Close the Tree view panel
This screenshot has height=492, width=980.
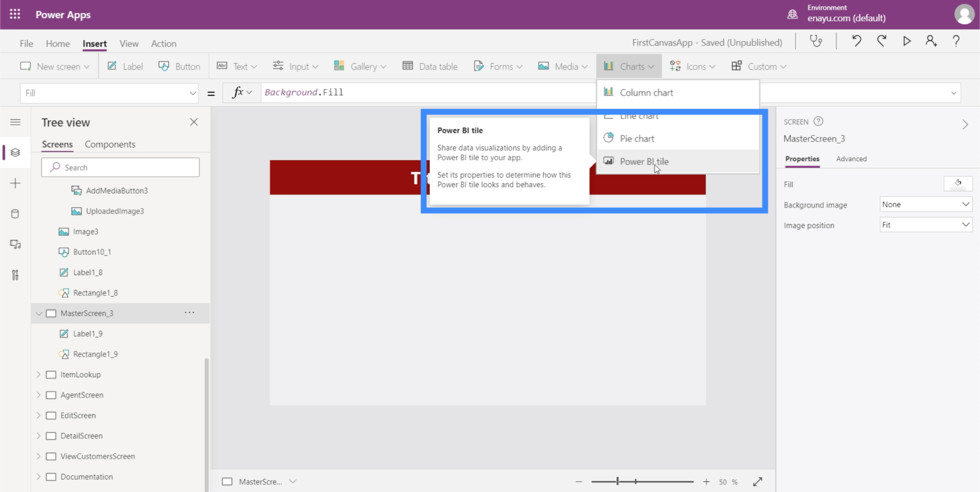194,122
